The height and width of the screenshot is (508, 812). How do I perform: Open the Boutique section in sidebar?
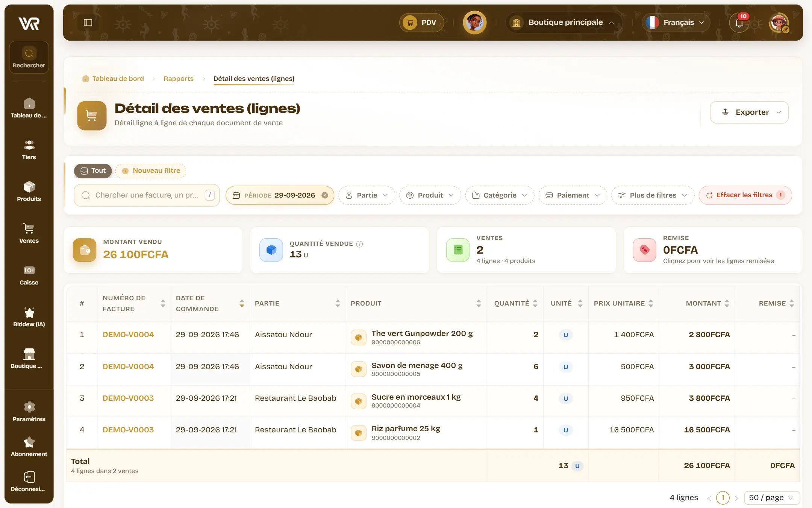29,359
